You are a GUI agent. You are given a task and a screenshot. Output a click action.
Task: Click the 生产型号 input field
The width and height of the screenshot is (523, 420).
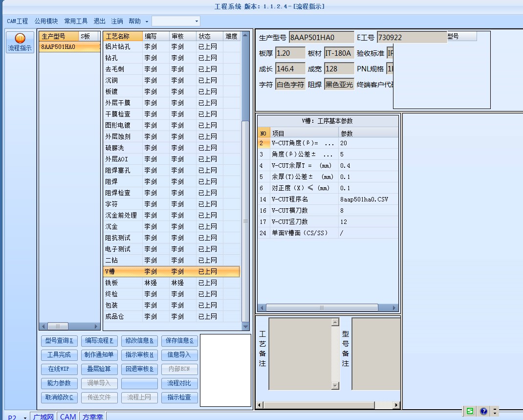tap(321, 37)
